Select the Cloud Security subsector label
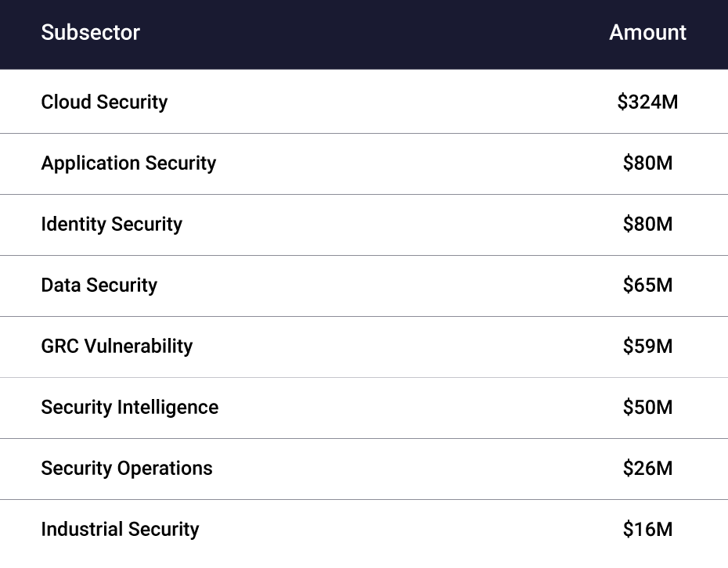The height and width of the screenshot is (568, 728). click(104, 102)
